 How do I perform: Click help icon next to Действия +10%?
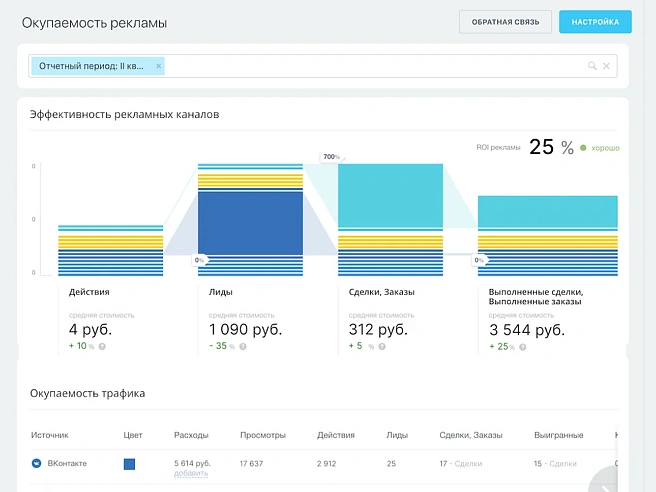pos(102,346)
